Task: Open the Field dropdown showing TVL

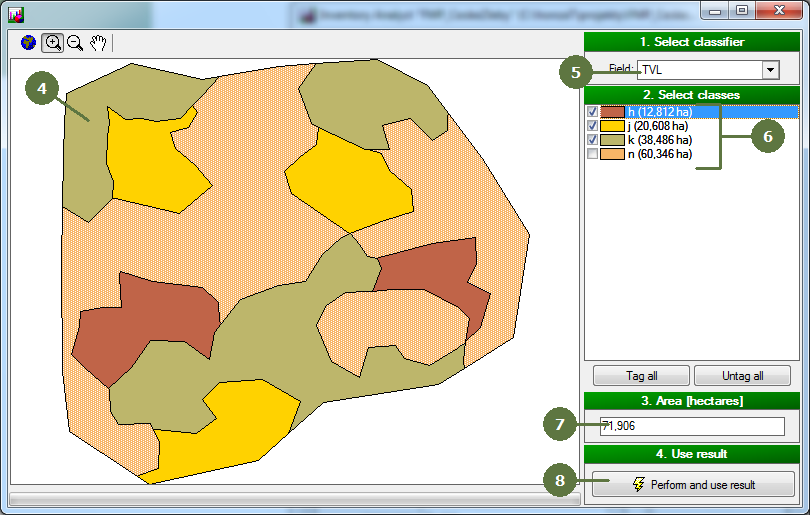Action: (x=770, y=70)
